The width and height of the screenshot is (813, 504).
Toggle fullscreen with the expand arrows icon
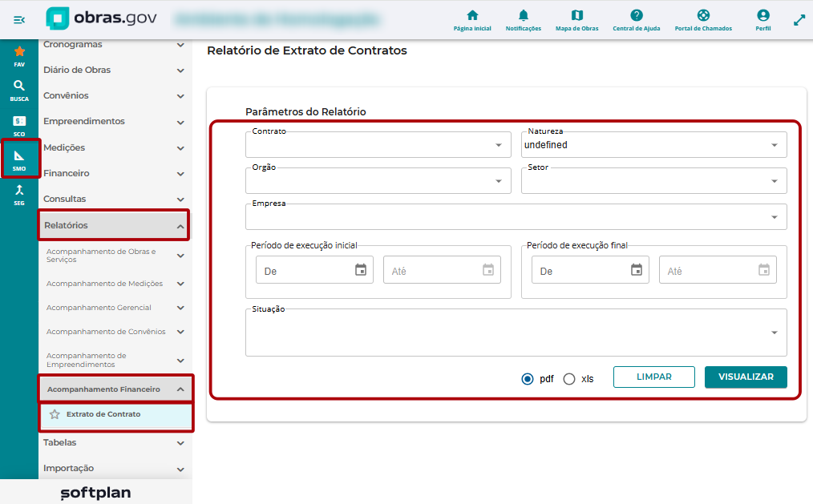tap(799, 20)
